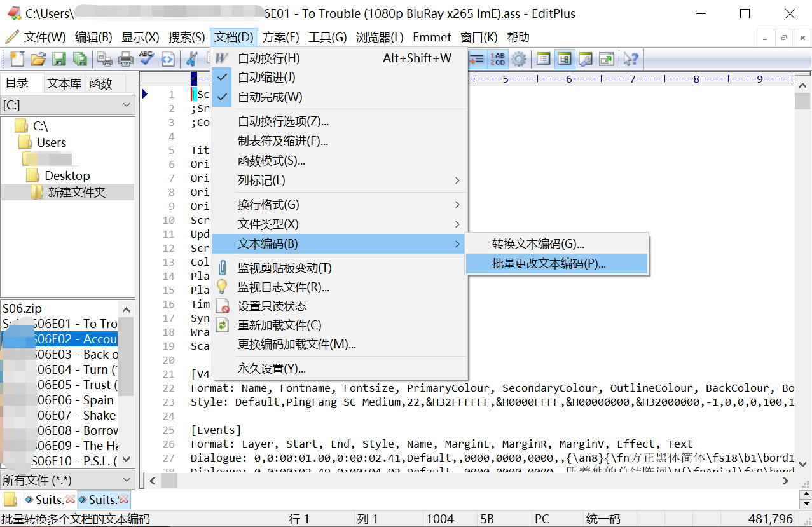Image resolution: width=812 pixels, height=527 pixels.
Task: Toggle 自动换行(H) word wrap option
Action: click(340, 58)
